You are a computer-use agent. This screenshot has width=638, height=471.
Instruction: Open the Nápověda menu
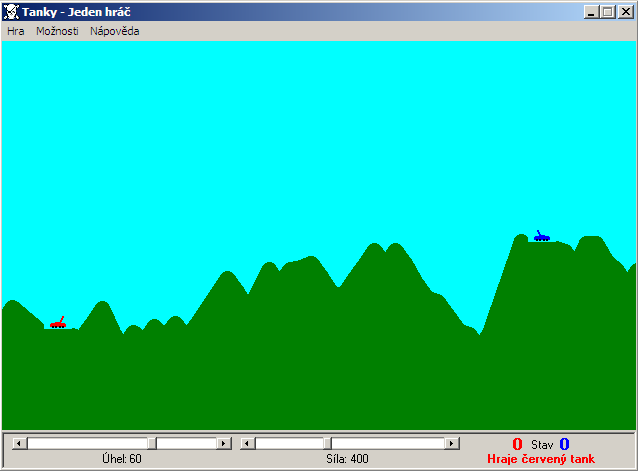coord(114,31)
